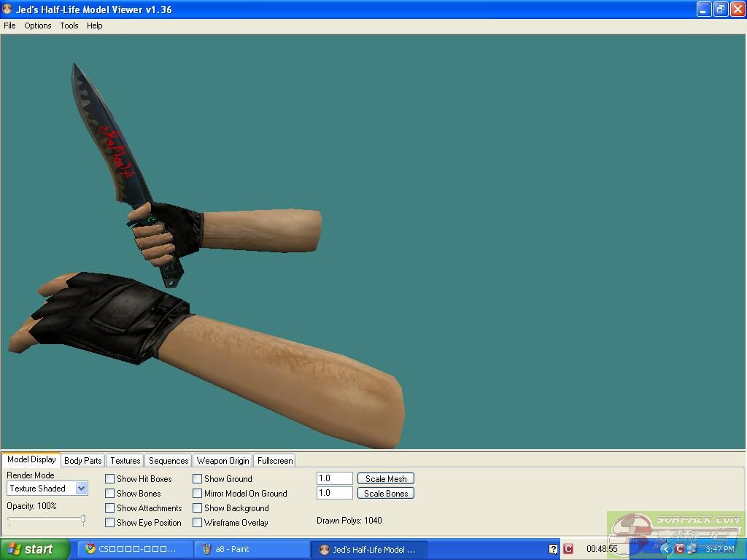Open the Windows Start menu
747x560 pixels.
point(34,549)
